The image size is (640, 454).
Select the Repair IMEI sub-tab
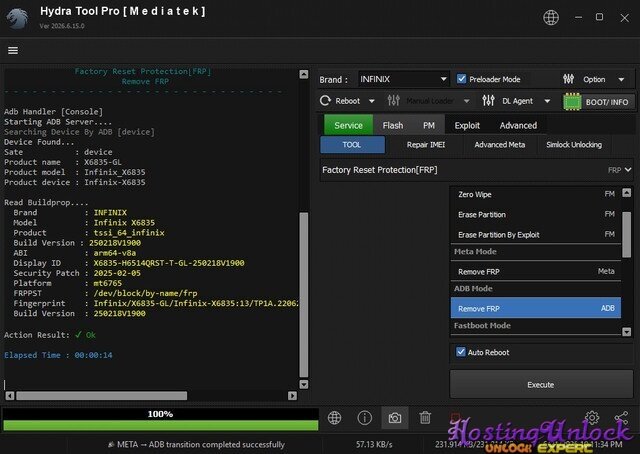(x=426, y=145)
